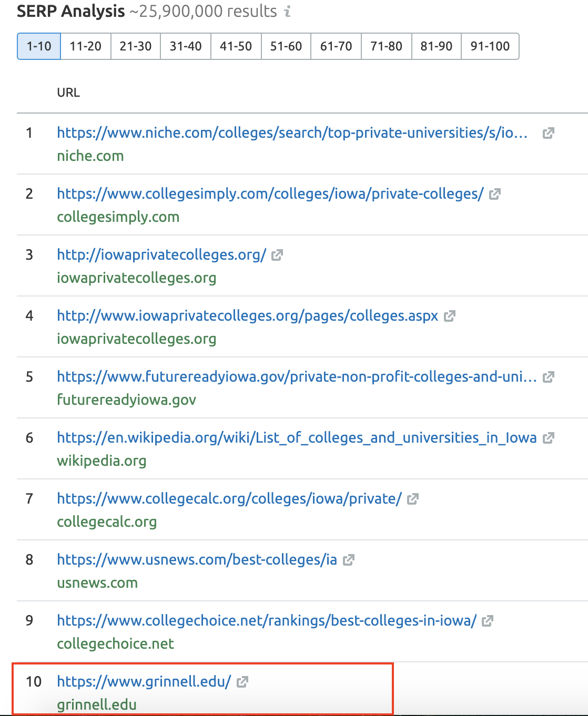Open external link icon for futurereadyiowa.gov result
The height and width of the screenshot is (716, 588).
tap(548, 377)
